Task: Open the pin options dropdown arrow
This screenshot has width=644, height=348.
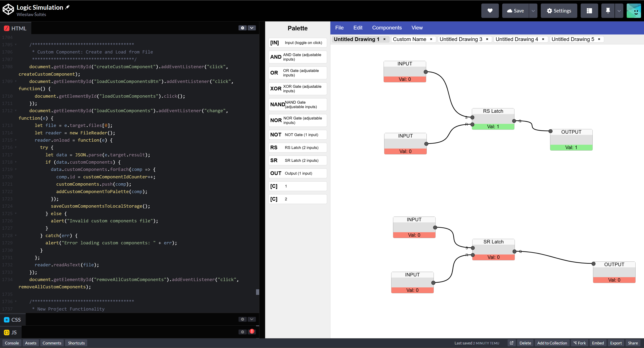Action: (619, 11)
